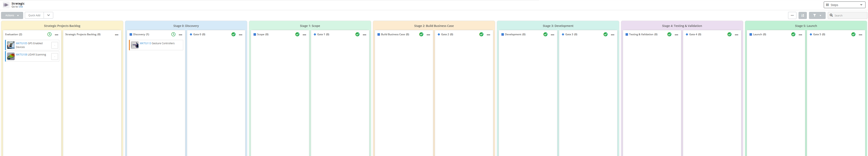Viewport: 868px width, 156px height.
Task: Select the Stage 0: Discovery header
Action: pyautogui.click(x=186, y=26)
